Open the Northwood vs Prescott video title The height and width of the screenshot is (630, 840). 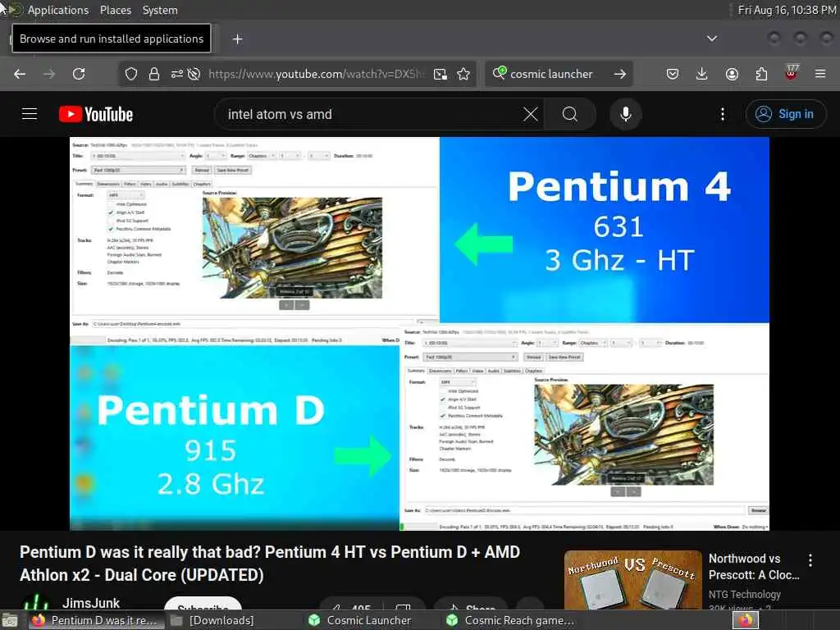[753, 567]
